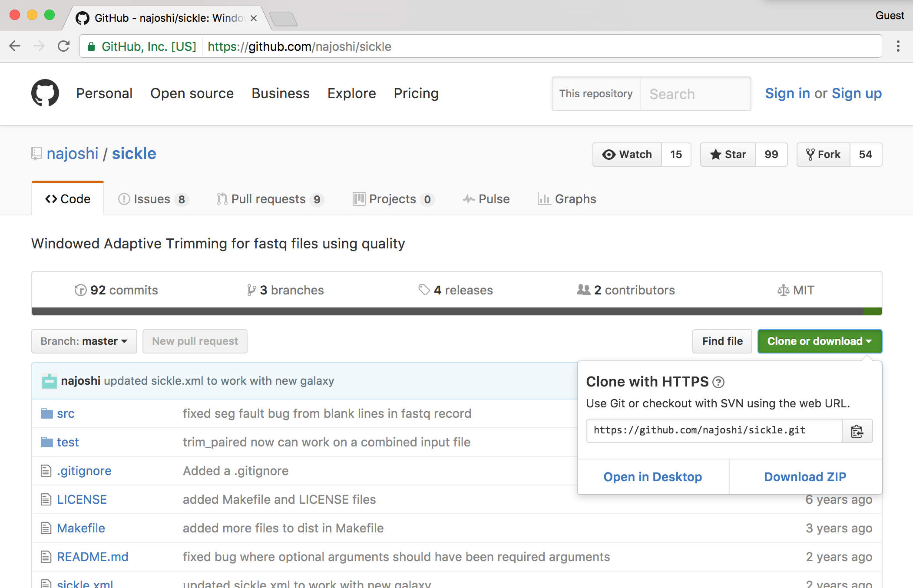
Task: Open the Makefile link
Action: click(81, 528)
